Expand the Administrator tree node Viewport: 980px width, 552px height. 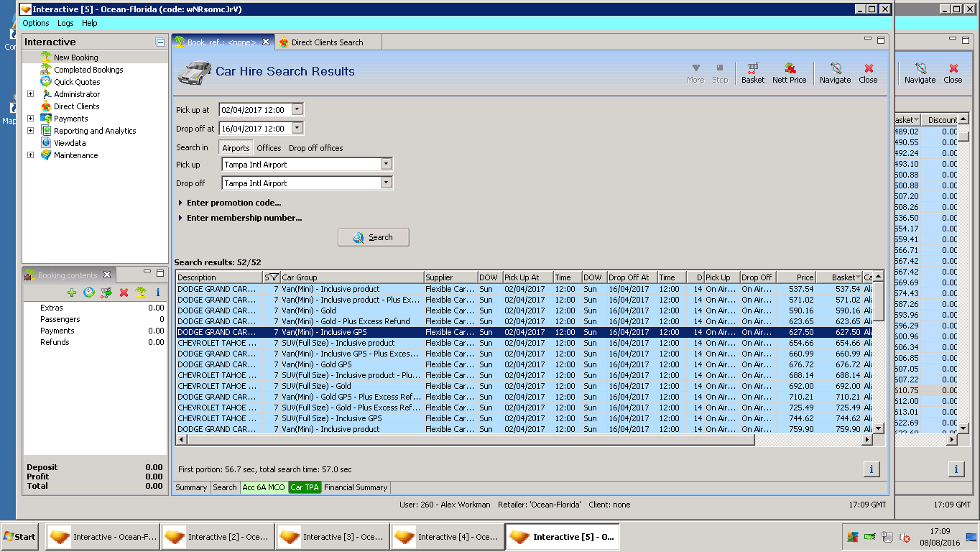tap(30, 94)
